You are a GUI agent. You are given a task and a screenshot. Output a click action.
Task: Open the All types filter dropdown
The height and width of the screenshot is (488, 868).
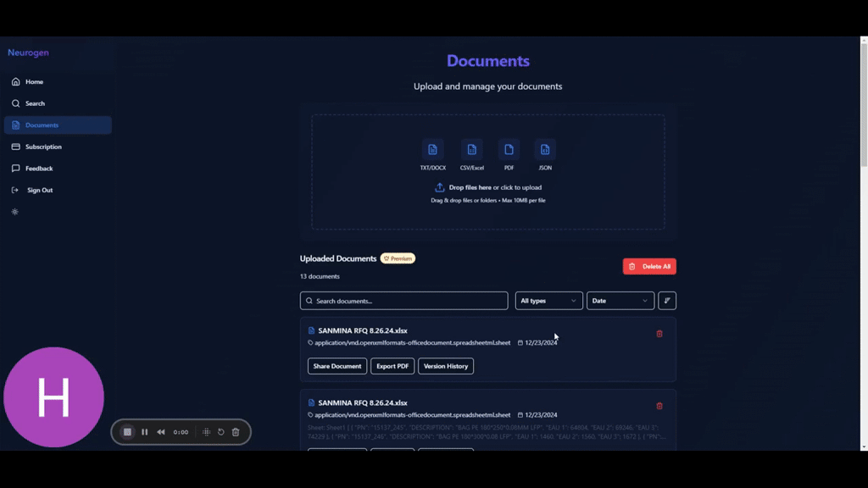[548, 301]
